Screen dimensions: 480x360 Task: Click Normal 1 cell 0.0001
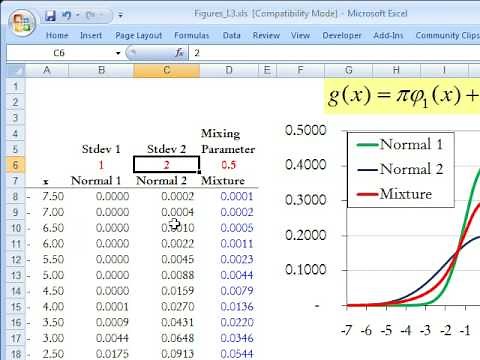click(101, 307)
